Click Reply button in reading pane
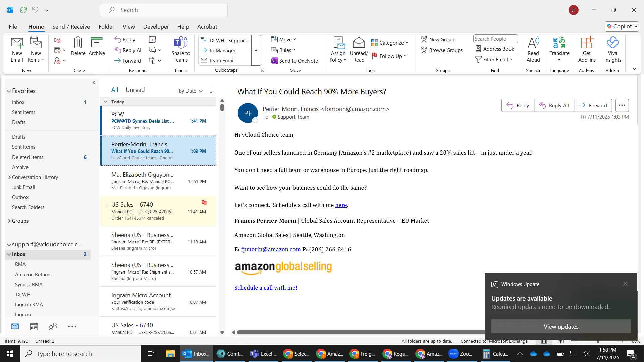Screen dimensions: 644x362 tap(518, 105)
